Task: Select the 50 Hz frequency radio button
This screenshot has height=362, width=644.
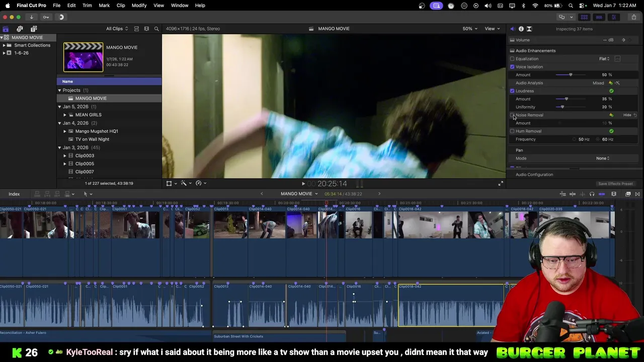Action: click(574, 139)
